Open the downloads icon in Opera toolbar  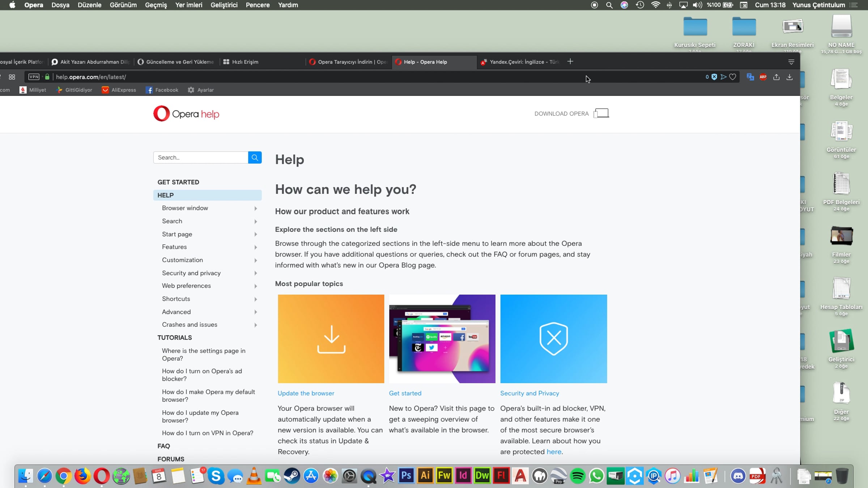tap(790, 77)
